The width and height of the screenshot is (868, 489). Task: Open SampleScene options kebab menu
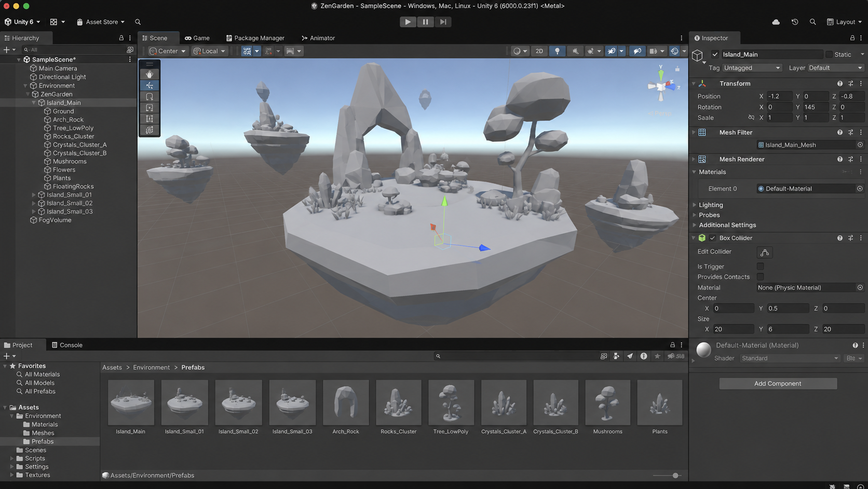pyautogui.click(x=130, y=60)
